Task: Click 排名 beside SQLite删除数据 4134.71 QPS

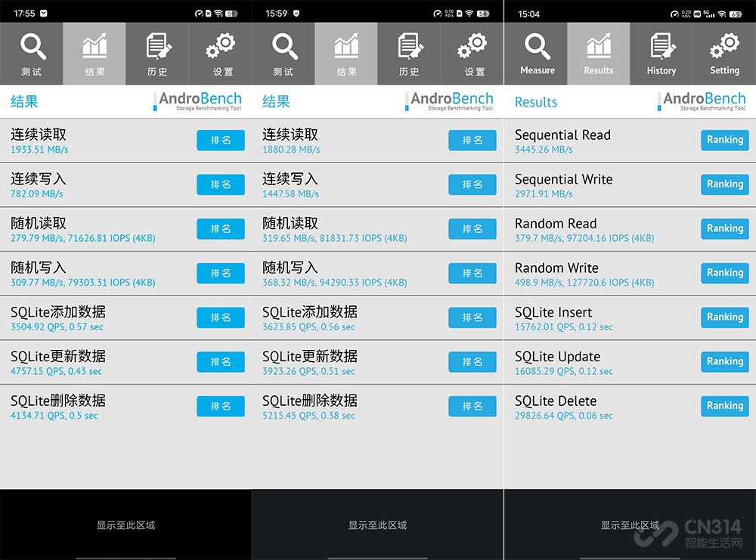Action: (x=221, y=407)
